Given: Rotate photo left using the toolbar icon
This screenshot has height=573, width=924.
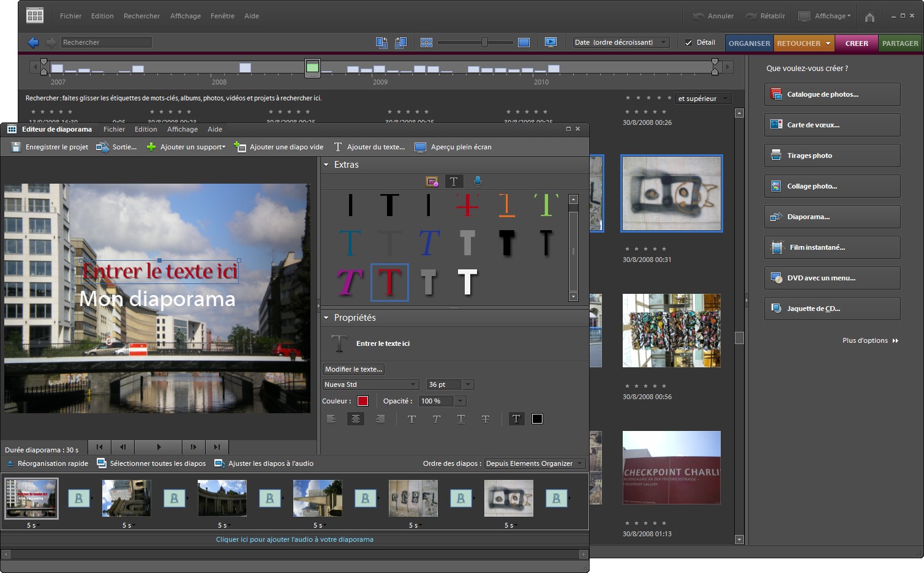Looking at the screenshot, I should tap(381, 42).
